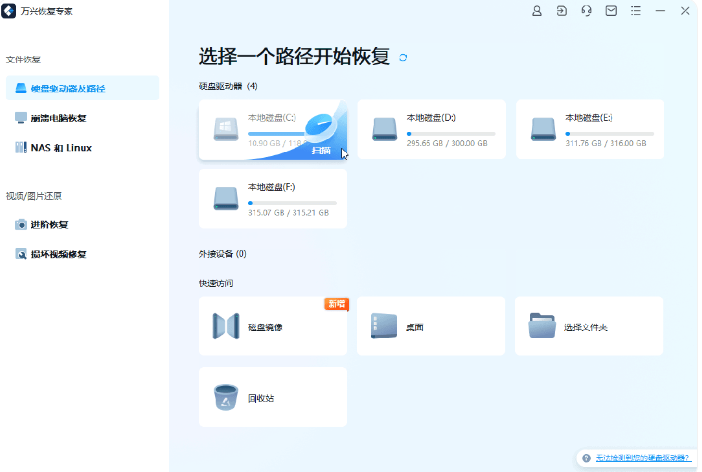Open 进阶恢复 sidebar item
Viewport: 702px width, 472px height.
[82, 224]
